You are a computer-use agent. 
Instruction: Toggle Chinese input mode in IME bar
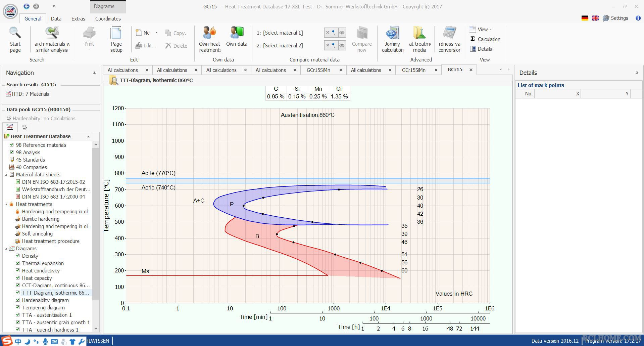18,341
